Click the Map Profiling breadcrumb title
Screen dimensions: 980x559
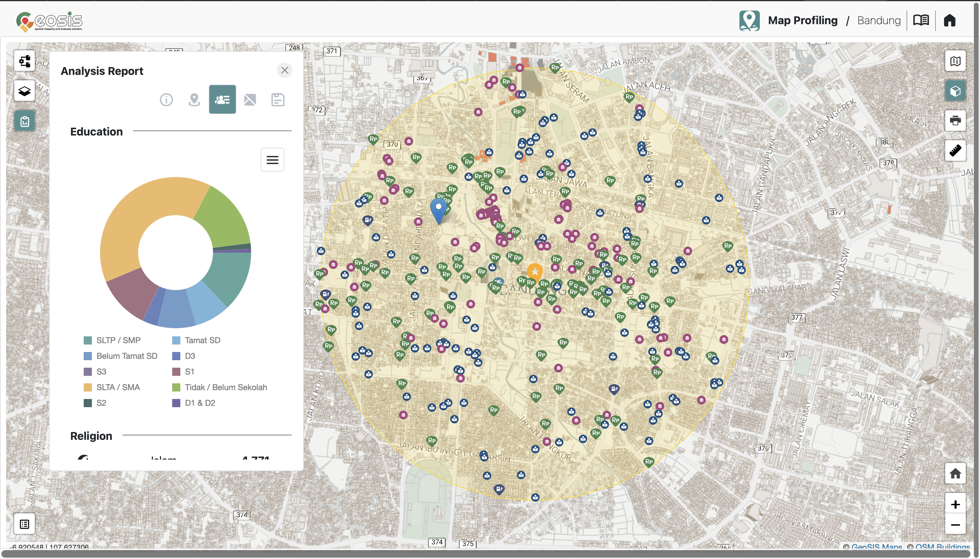point(803,20)
